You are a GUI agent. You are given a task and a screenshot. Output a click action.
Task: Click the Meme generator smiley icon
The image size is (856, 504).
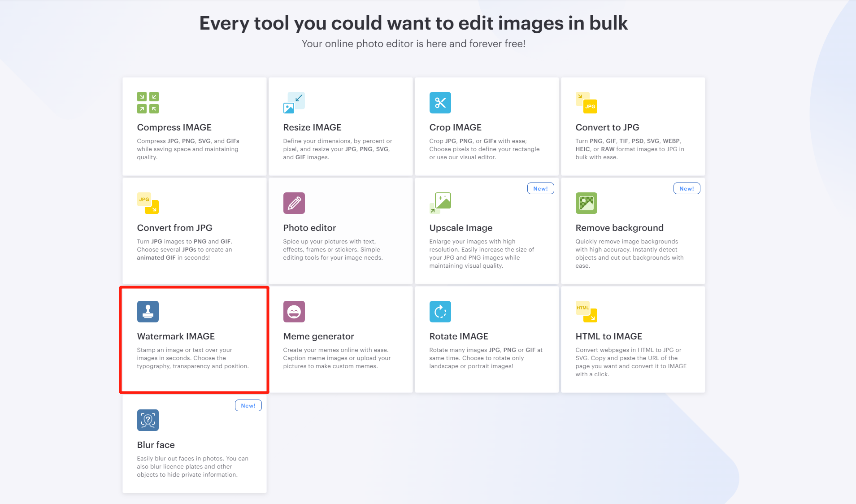[x=294, y=312]
